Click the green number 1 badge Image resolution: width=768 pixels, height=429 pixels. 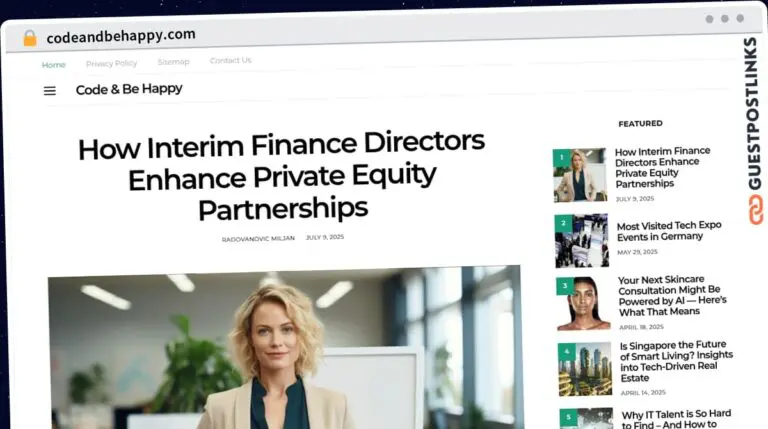(562, 158)
